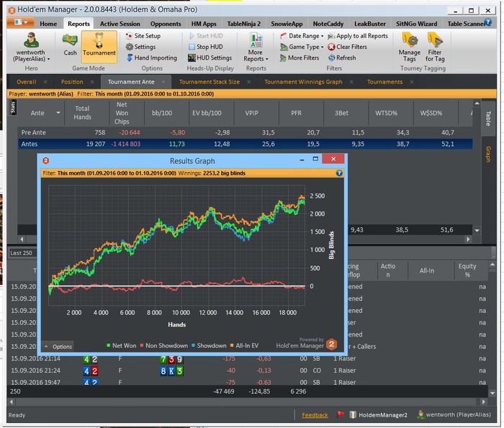The image size is (504, 428).
Task: Open the SitNGo Wizard tab
Action: click(417, 24)
